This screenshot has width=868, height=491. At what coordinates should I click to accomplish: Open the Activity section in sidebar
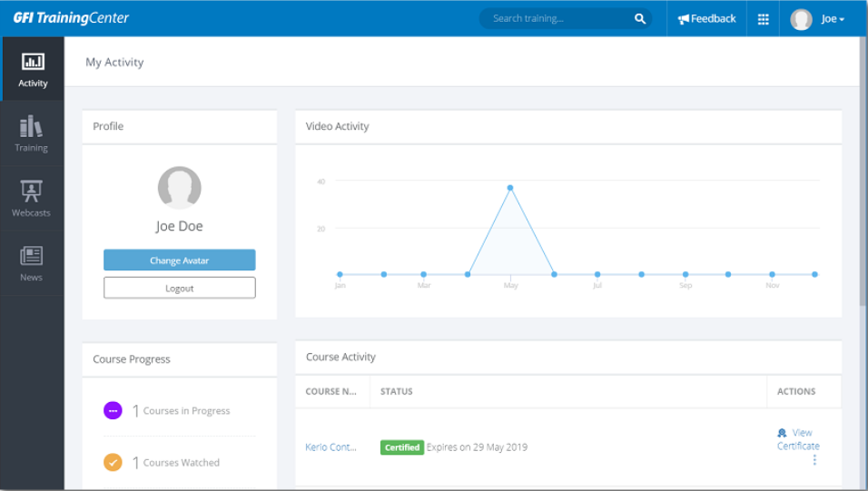pos(33,69)
